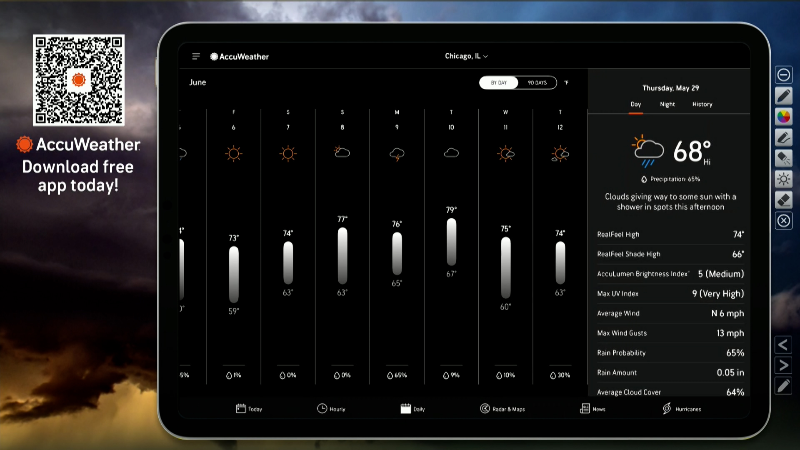Collapse the toolbar with minus icon
This screenshot has height=450, width=800.
click(784, 74)
